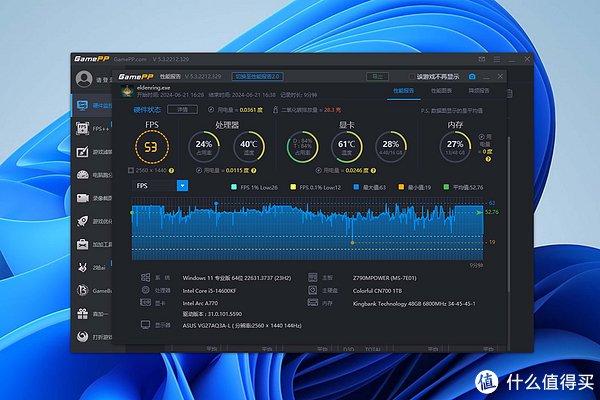Click the CPU 40°C temperature gauge
Viewport: 600px width, 400px height.
pyautogui.click(x=249, y=147)
